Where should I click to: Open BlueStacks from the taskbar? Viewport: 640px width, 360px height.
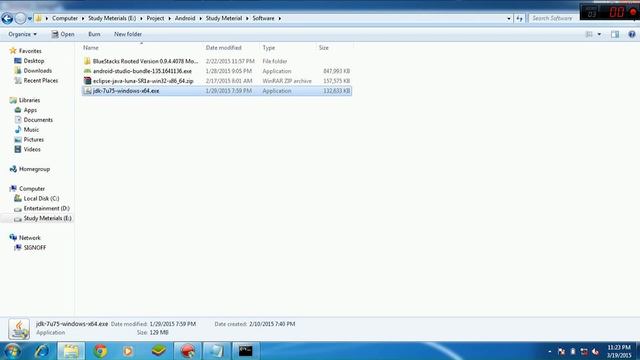click(x=158, y=351)
